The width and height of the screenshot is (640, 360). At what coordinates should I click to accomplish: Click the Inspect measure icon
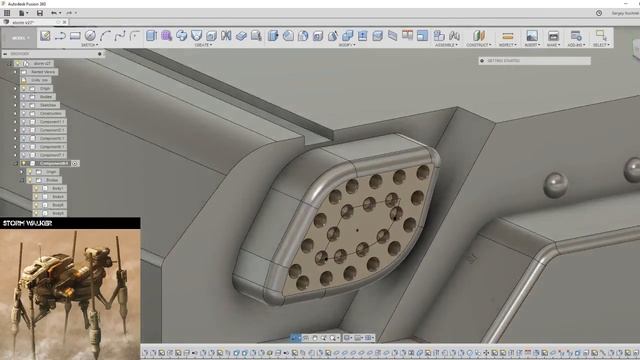(x=507, y=36)
